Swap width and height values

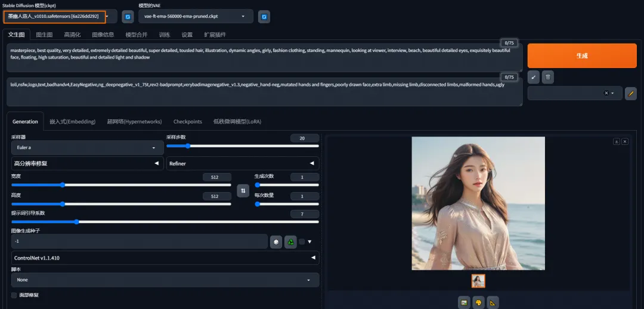pyautogui.click(x=243, y=191)
